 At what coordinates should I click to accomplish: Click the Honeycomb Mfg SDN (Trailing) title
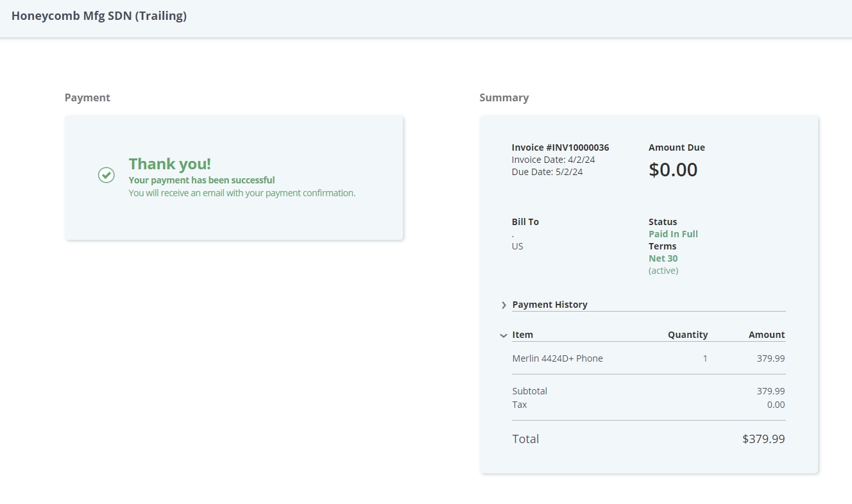point(99,16)
